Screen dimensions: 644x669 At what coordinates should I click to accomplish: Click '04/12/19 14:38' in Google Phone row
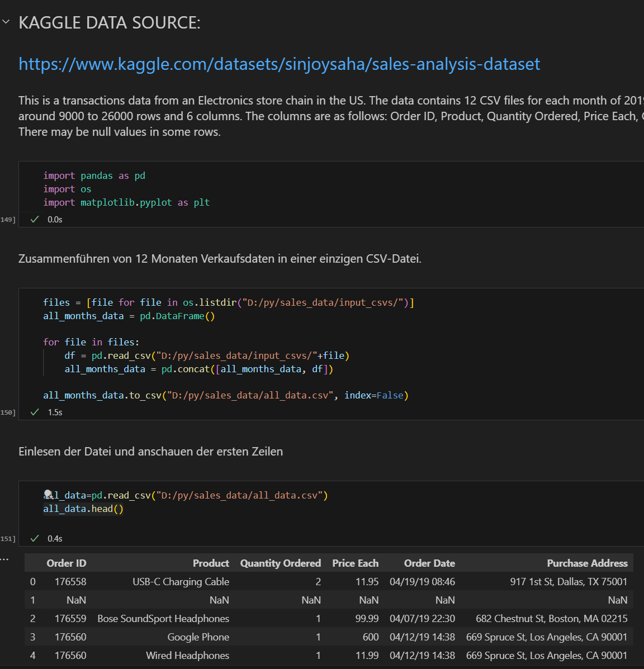point(423,637)
